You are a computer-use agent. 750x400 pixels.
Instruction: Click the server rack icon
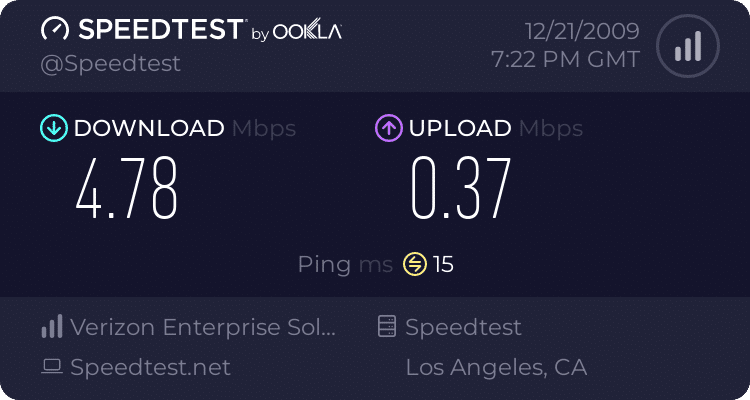click(x=387, y=326)
